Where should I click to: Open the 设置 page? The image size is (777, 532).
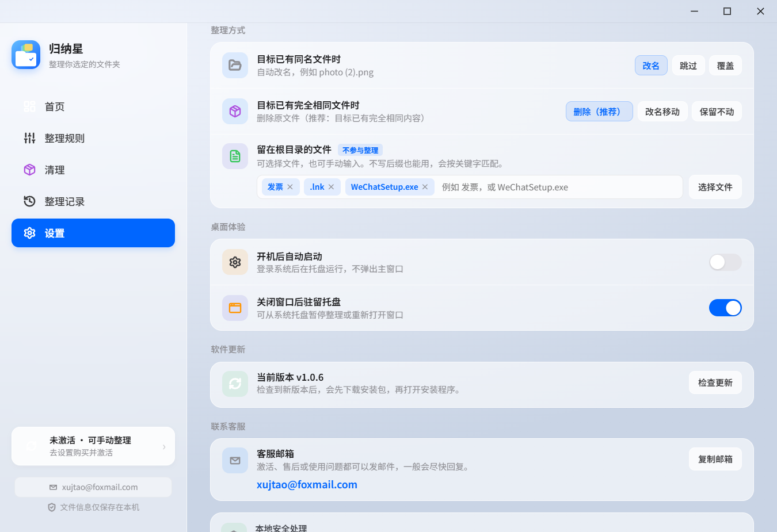[93, 233]
